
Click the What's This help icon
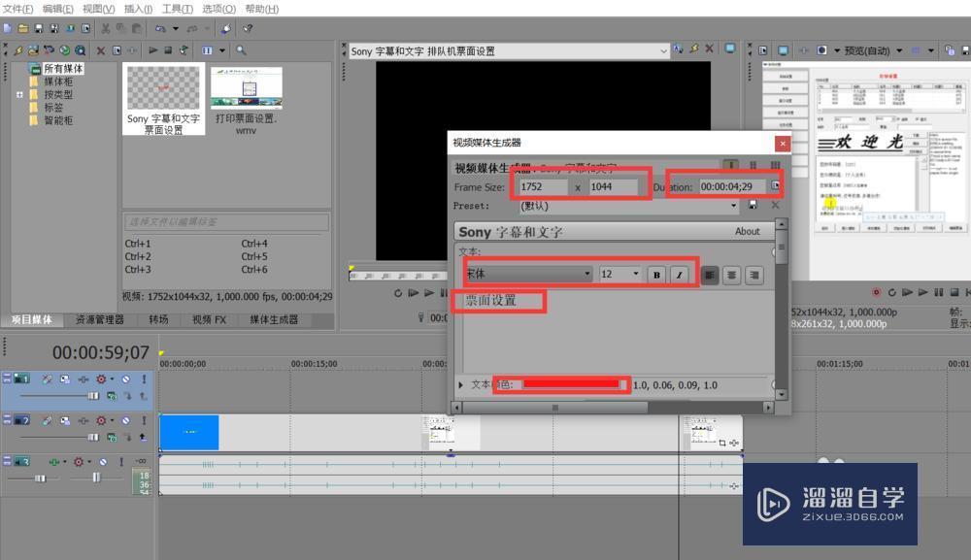[x=248, y=28]
